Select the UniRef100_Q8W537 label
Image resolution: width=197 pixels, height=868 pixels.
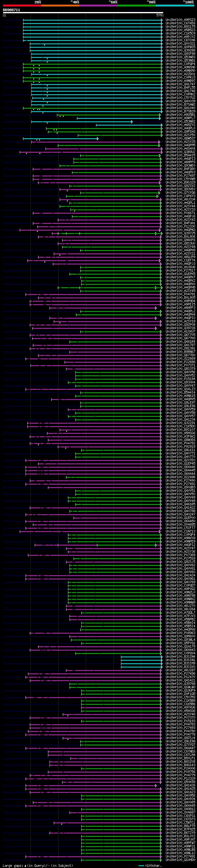click(180, 139)
